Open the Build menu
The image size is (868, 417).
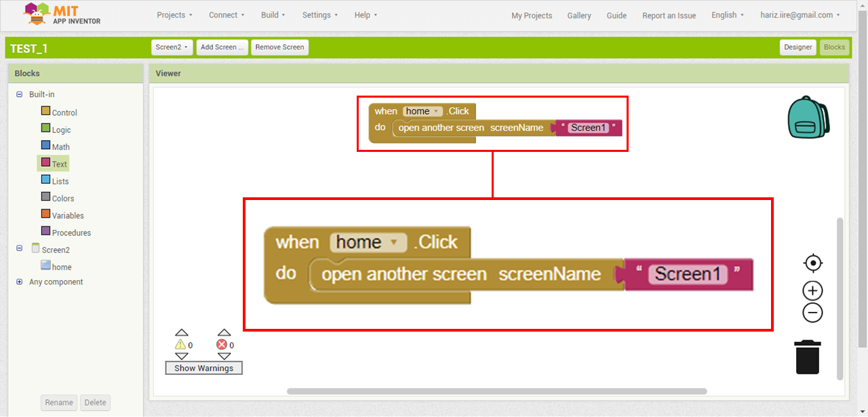click(273, 15)
